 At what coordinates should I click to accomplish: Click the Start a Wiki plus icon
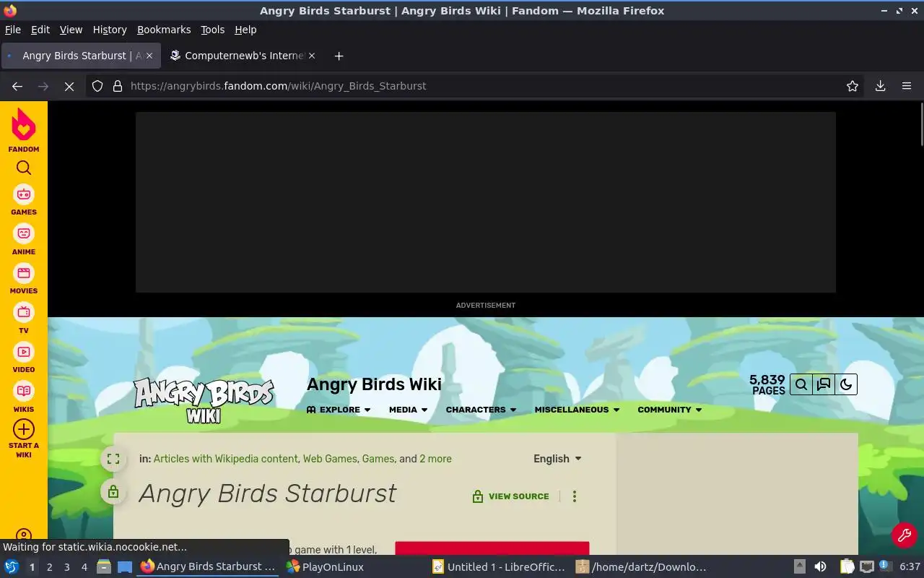coord(24,429)
